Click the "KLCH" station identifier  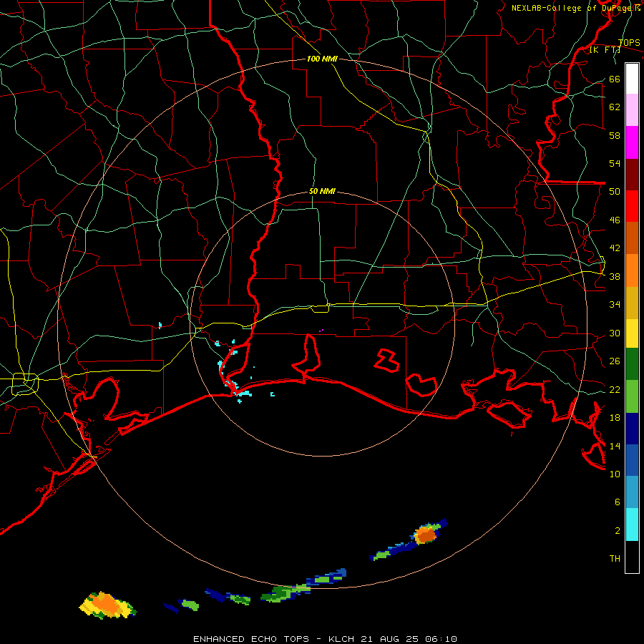pyautogui.click(x=342, y=639)
